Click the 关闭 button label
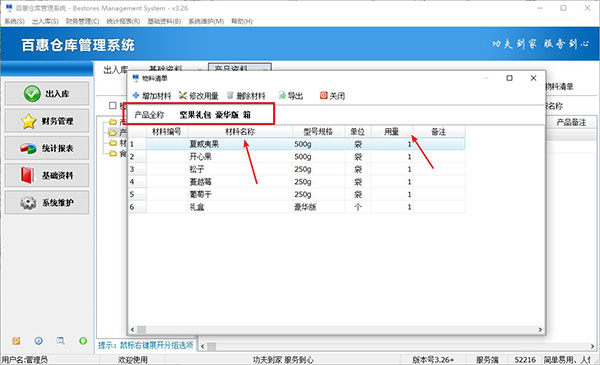The width and height of the screenshot is (600, 365). click(337, 96)
